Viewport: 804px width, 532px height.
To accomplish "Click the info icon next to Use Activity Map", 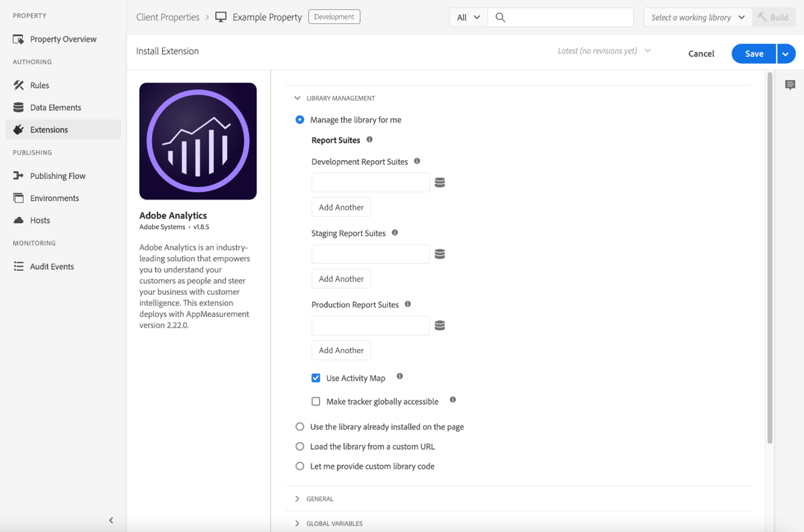I will pos(399,377).
